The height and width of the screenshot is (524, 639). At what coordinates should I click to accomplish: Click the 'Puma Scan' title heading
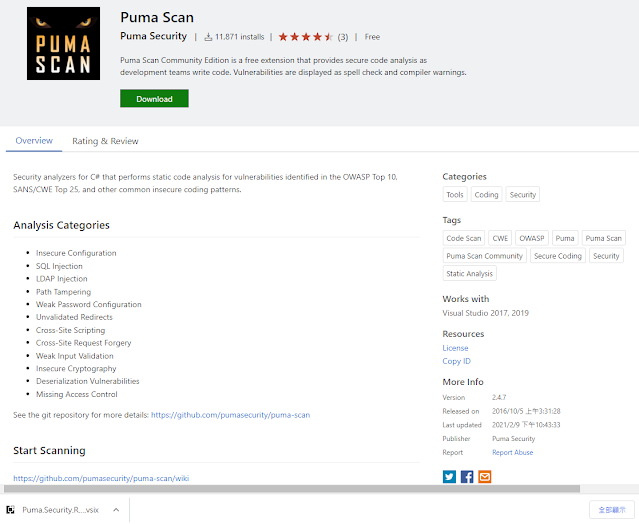(157, 18)
